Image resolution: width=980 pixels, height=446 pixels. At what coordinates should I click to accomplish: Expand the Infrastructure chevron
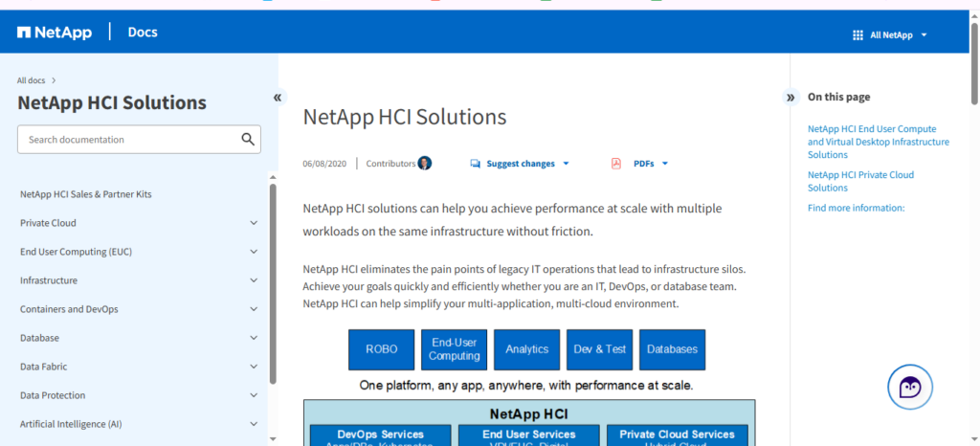tap(254, 280)
